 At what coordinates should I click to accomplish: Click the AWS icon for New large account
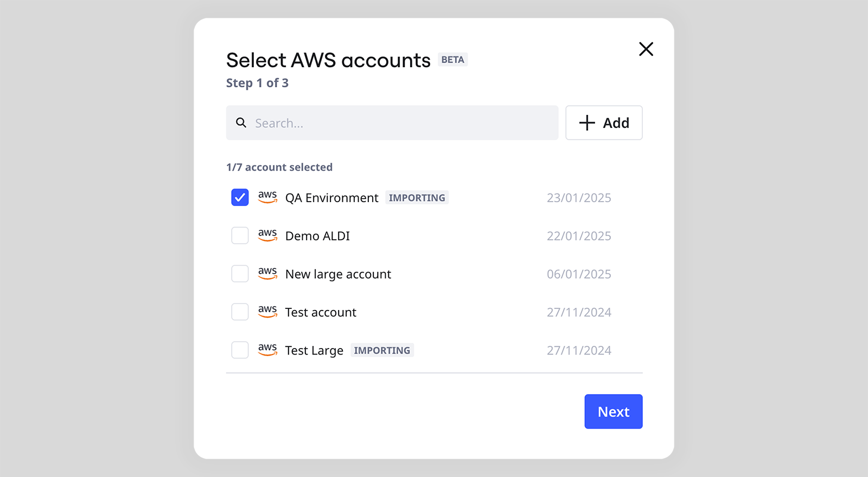click(267, 273)
